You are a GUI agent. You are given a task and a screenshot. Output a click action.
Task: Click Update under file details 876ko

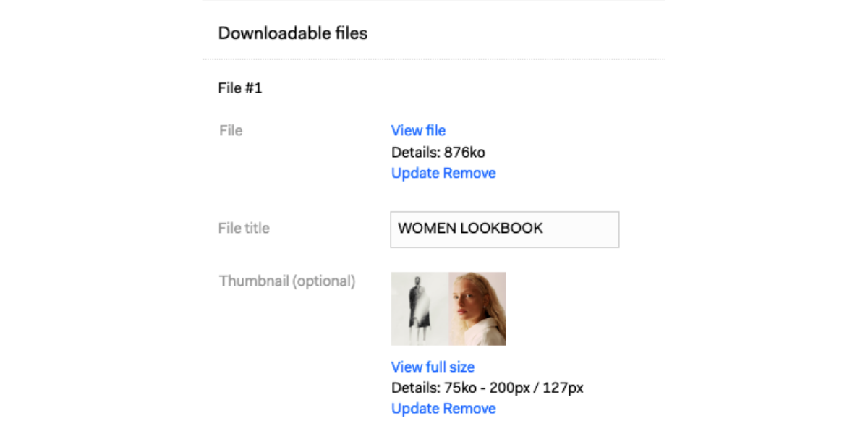(x=415, y=173)
